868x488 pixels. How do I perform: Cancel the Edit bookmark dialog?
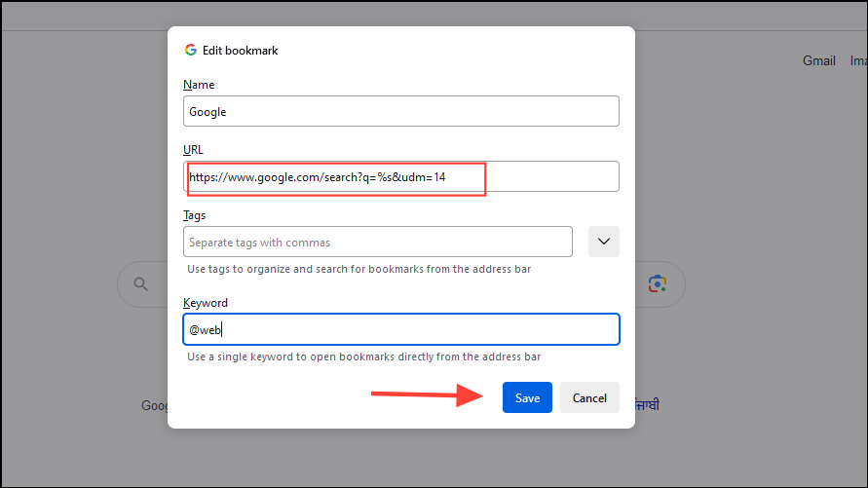coord(589,397)
